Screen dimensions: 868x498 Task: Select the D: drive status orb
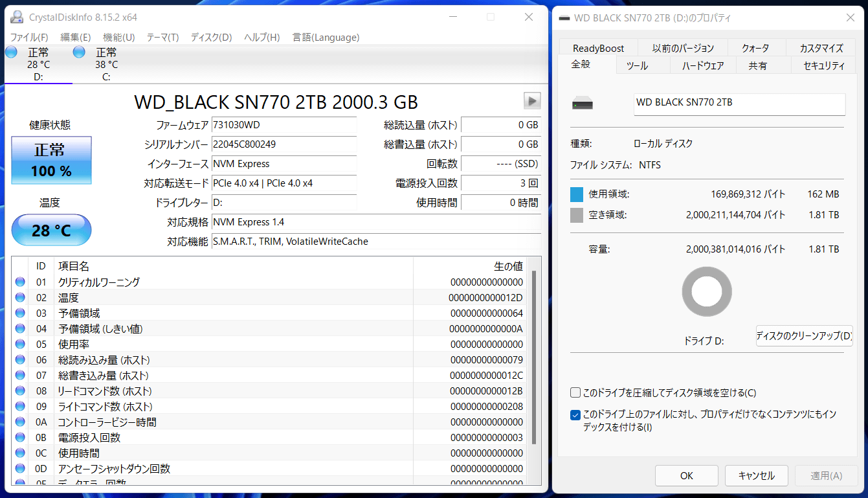tap(11, 52)
